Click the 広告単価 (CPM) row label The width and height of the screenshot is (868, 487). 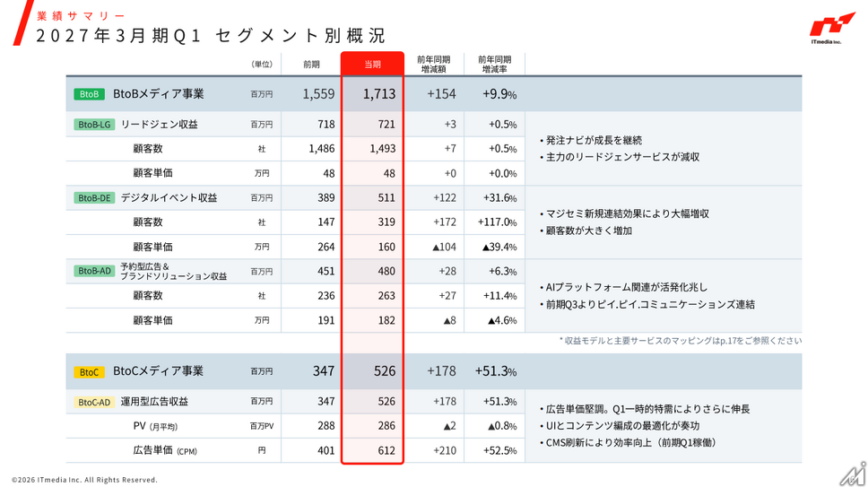[165, 450]
